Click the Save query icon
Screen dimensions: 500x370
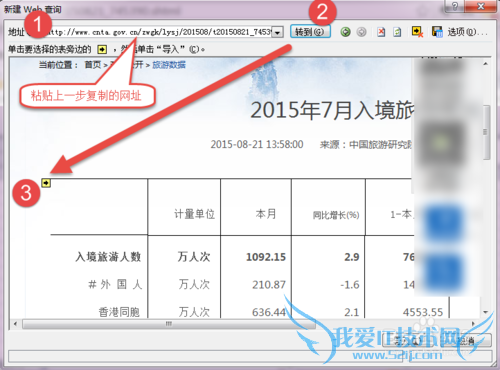(x=437, y=32)
